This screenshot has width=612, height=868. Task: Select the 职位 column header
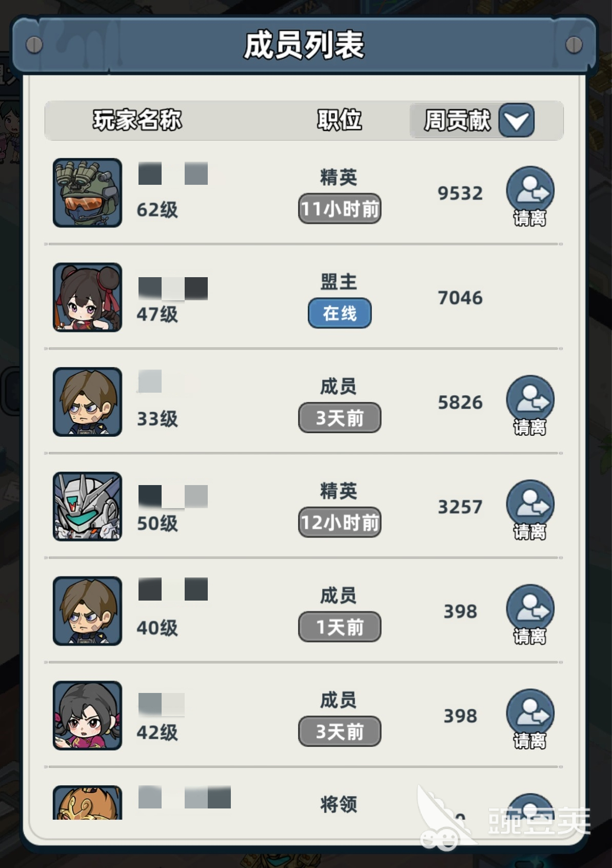point(339,120)
